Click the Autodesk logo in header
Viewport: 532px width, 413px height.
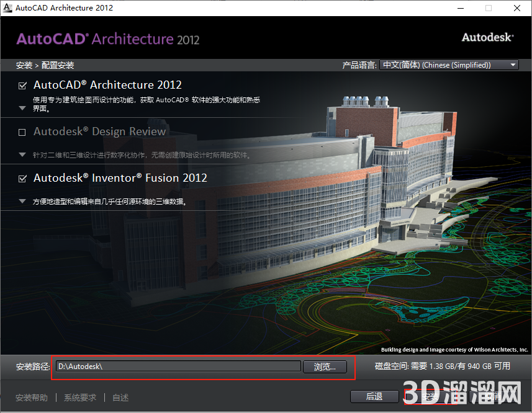tap(487, 37)
